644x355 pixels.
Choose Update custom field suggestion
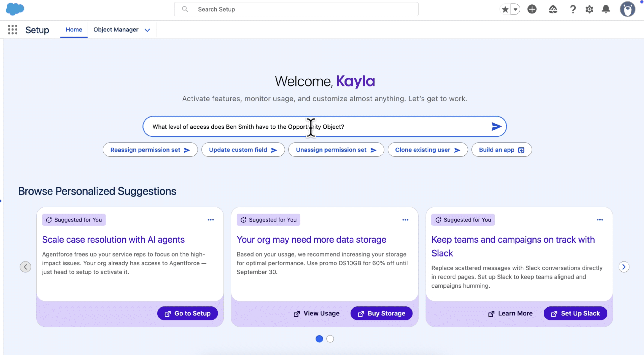243,150
